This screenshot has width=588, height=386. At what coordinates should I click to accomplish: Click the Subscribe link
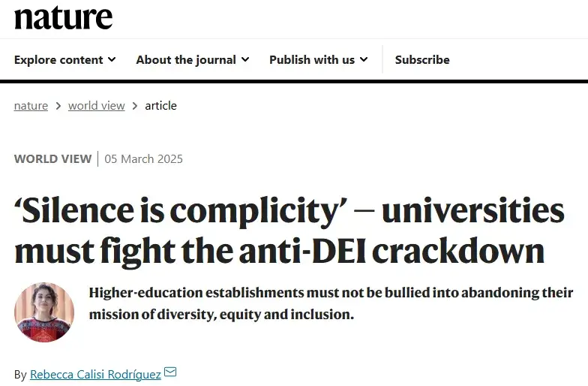click(422, 59)
